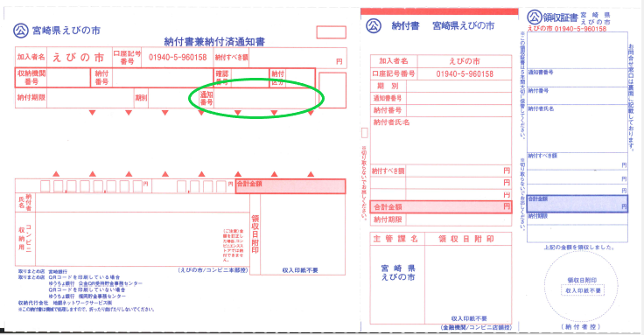Click the (えびの市/コンビニ本部控) note
The image size is (644, 335).
pos(213,270)
